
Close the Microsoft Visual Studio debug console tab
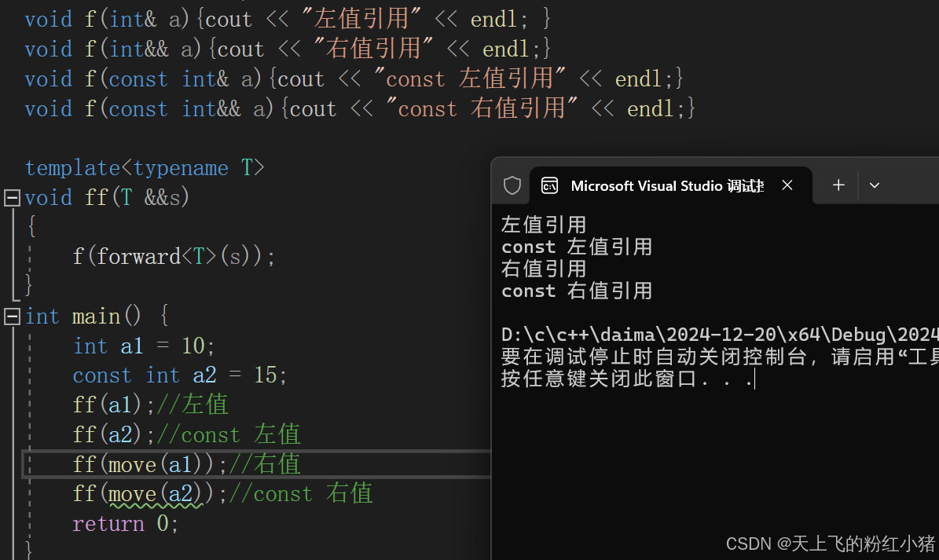tap(787, 185)
